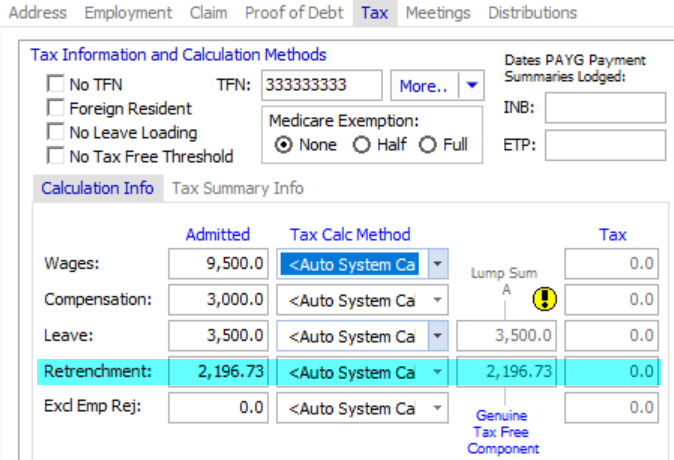Enable the No TFN checkbox

click(56, 85)
